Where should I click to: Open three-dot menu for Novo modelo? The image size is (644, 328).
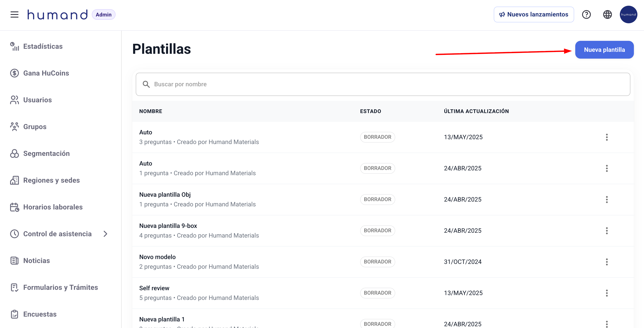tap(607, 262)
